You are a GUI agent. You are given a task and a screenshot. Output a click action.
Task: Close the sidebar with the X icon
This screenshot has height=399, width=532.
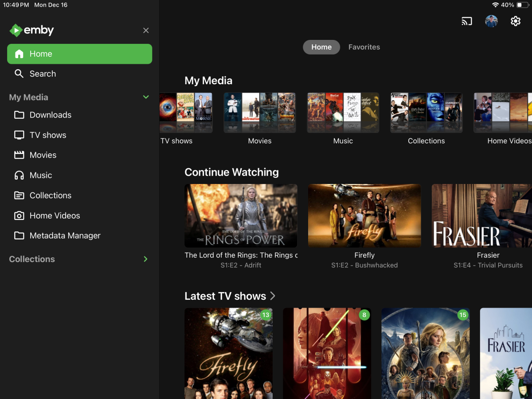[x=146, y=30]
